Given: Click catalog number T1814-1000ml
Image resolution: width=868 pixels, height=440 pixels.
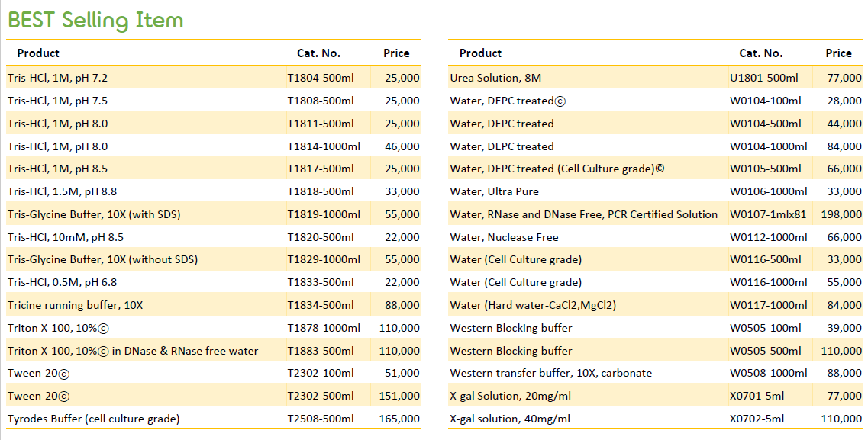Looking at the screenshot, I should coord(323,146).
